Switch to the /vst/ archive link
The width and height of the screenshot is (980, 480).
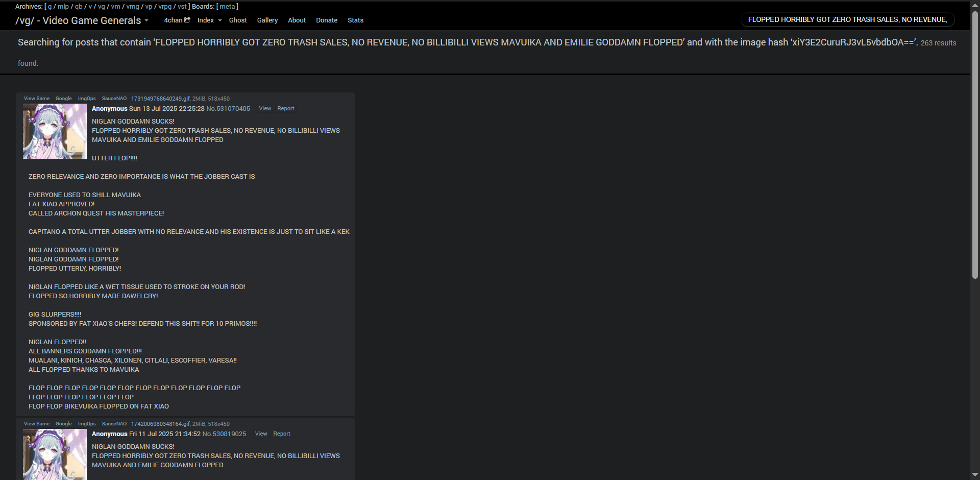click(x=182, y=7)
